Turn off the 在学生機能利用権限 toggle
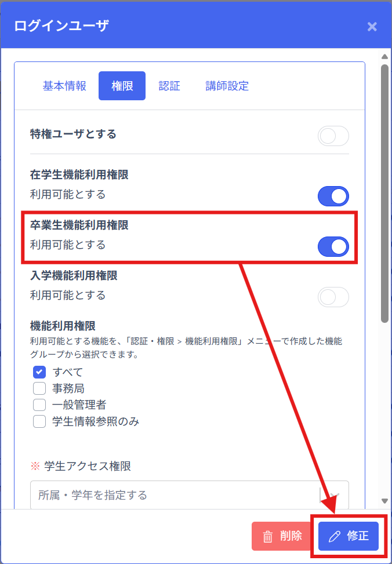The width and height of the screenshot is (392, 564). point(333,196)
